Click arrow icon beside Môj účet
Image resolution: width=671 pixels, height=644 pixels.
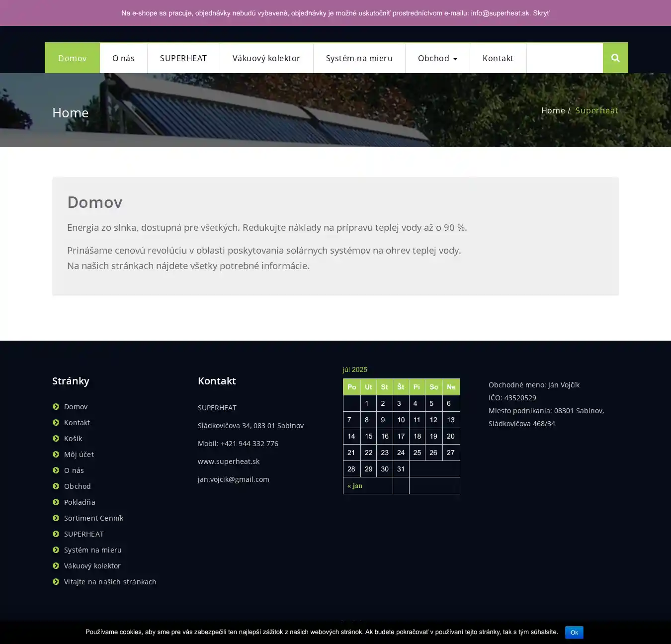pyautogui.click(x=56, y=455)
